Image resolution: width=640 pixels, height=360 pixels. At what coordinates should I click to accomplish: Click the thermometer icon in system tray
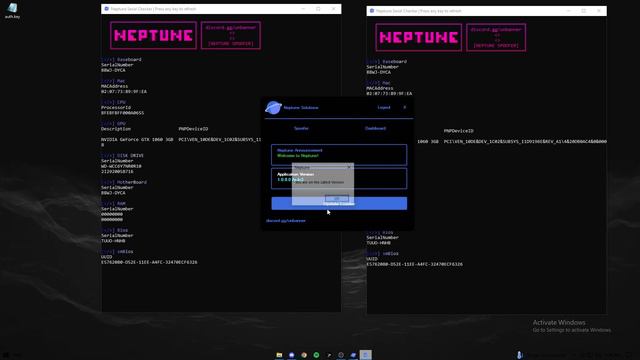520,355
